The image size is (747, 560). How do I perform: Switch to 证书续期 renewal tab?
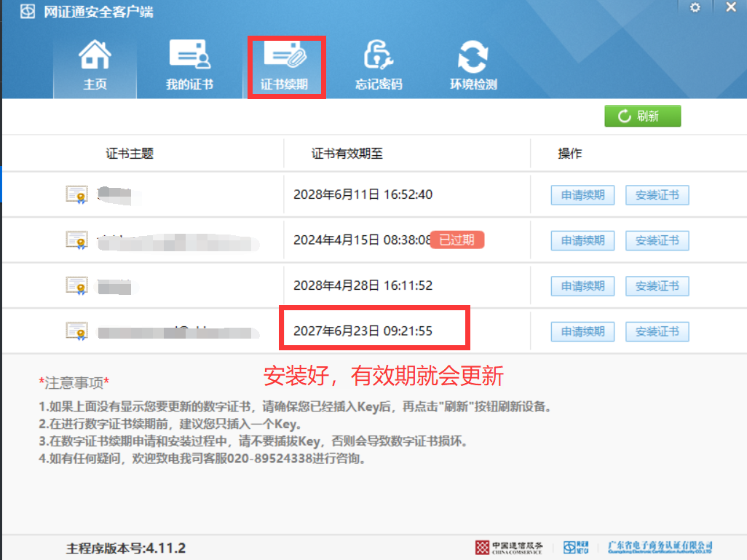pos(285,66)
